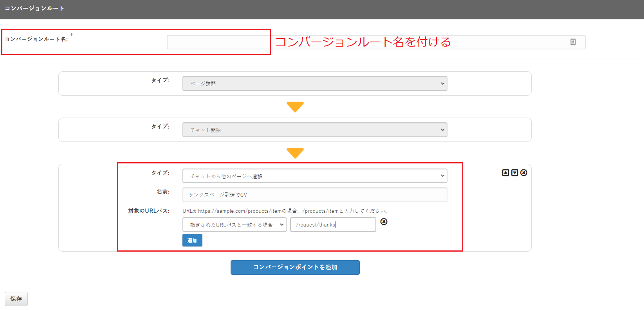Click the 対象のURLパス label
This screenshot has width=644, height=310.
coord(149,211)
